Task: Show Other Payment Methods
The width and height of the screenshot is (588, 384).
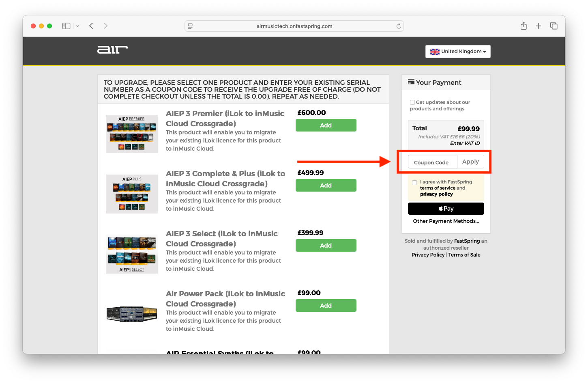Action: [x=446, y=221]
